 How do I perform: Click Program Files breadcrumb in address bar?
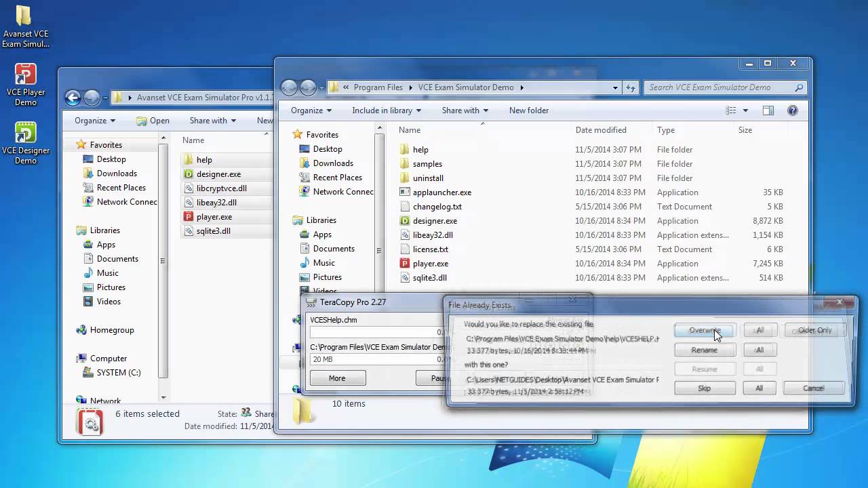click(x=378, y=87)
